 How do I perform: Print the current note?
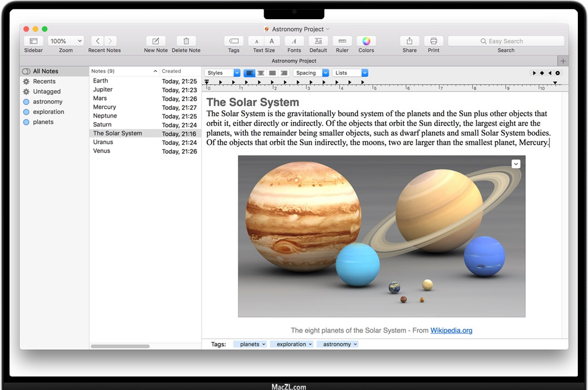coord(434,41)
